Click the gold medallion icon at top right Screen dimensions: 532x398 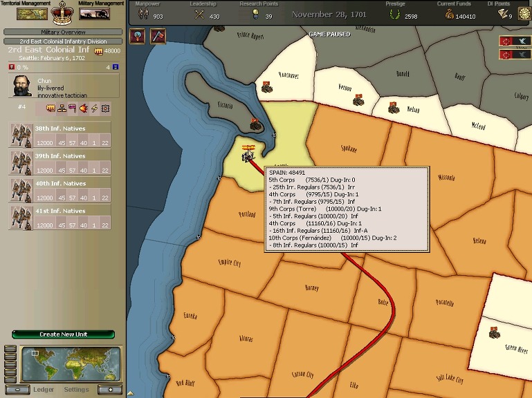(x=524, y=14)
